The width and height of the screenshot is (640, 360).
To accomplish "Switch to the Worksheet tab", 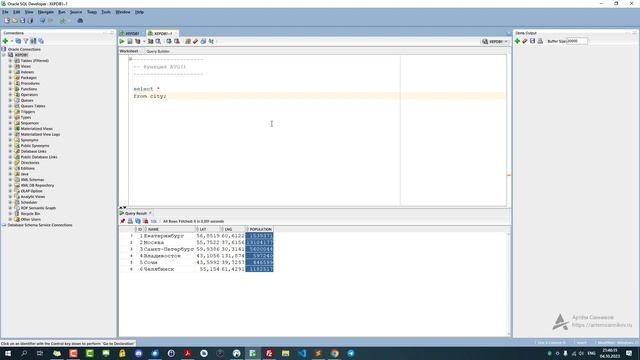I will (x=129, y=51).
